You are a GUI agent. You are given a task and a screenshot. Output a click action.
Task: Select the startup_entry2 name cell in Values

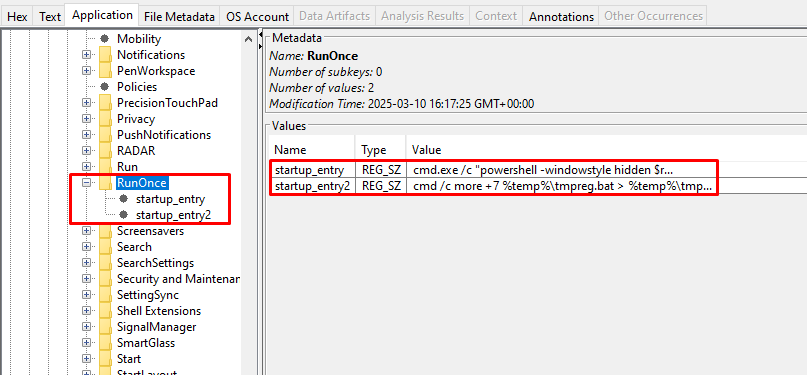[312, 186]
